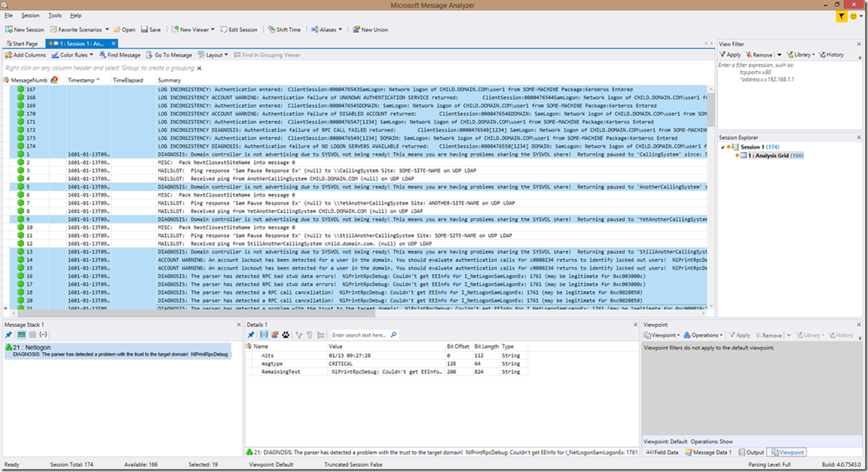Select the nlts field row
Viewport: 868px width, 472px height.
pos(387,356)
